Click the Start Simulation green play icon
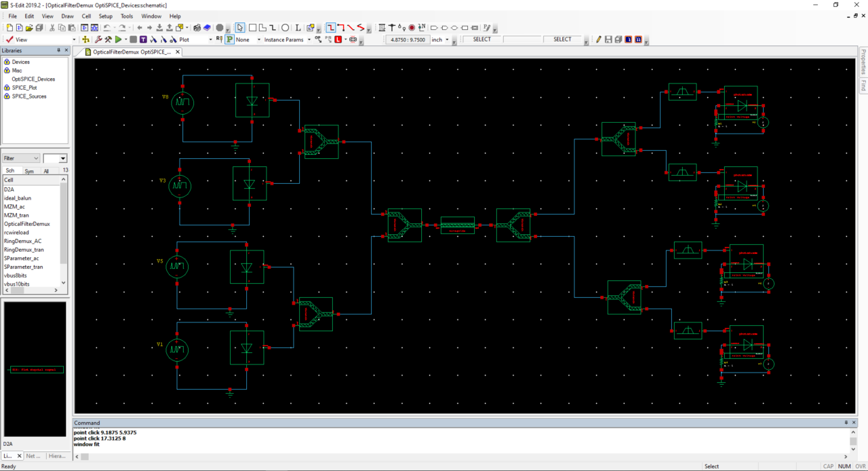 [119, 40]
